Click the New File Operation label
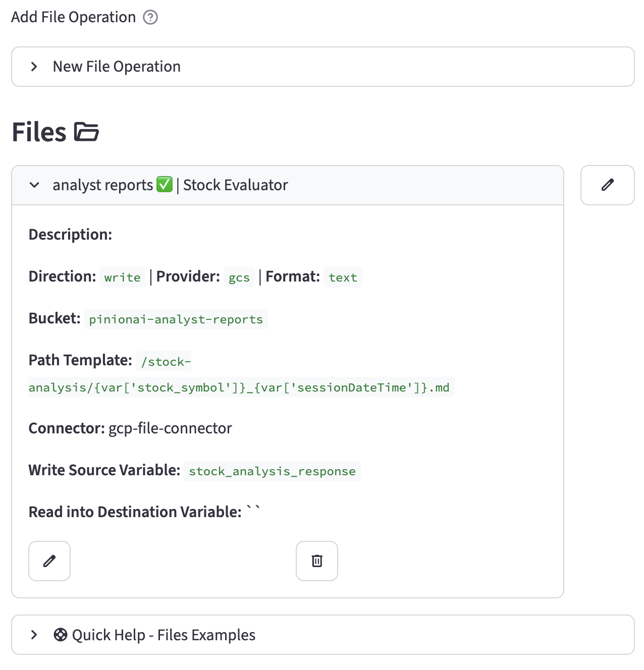Image resolution: width=644 pixels, height=670 pixels. pyautogui.click(x=117, y=67)
